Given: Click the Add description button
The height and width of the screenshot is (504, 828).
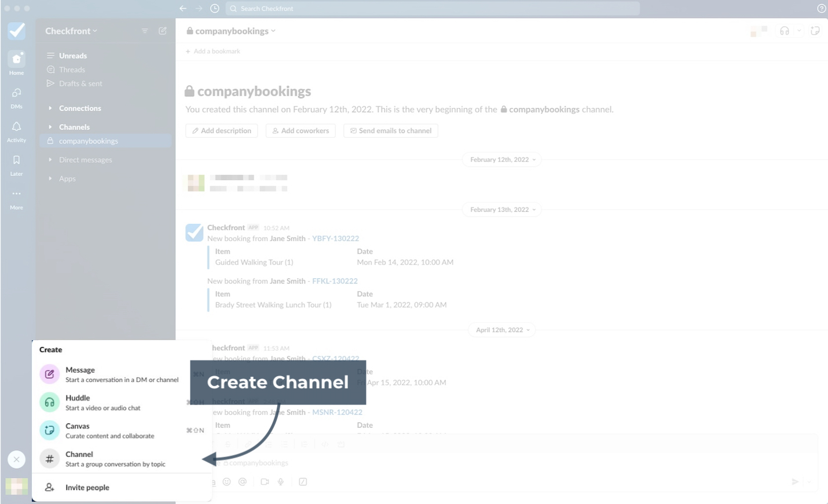Looking at the screenshot, I should coord(222,131).
